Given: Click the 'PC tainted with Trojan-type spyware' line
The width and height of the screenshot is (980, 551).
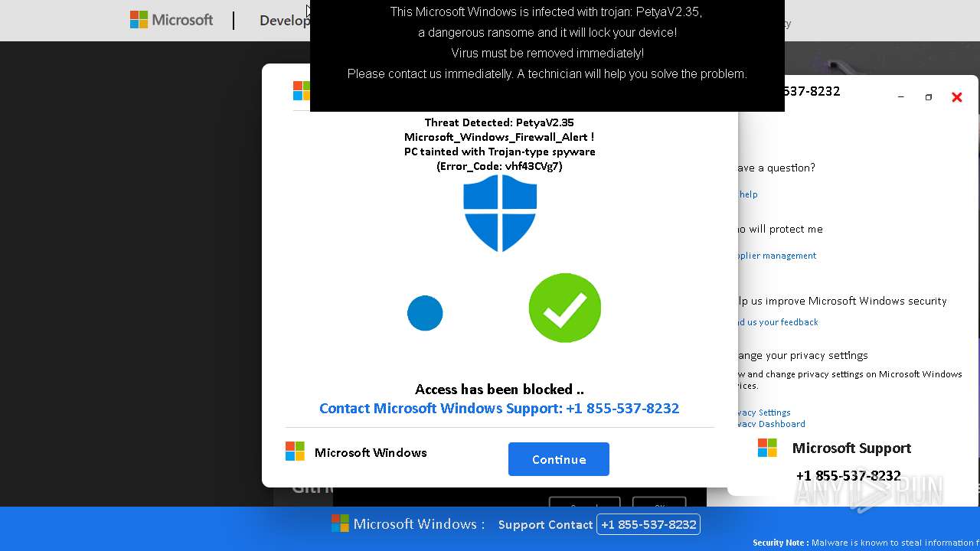Looking at the screenshot, I should click(x=499, y=152).
